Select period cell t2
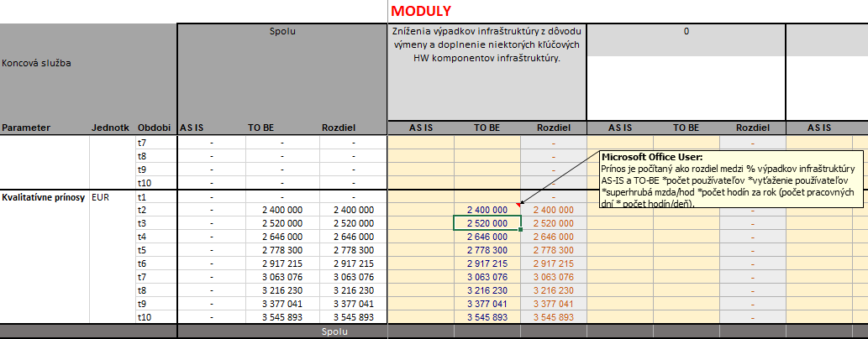The image size is (868, 339). point(156,210)
